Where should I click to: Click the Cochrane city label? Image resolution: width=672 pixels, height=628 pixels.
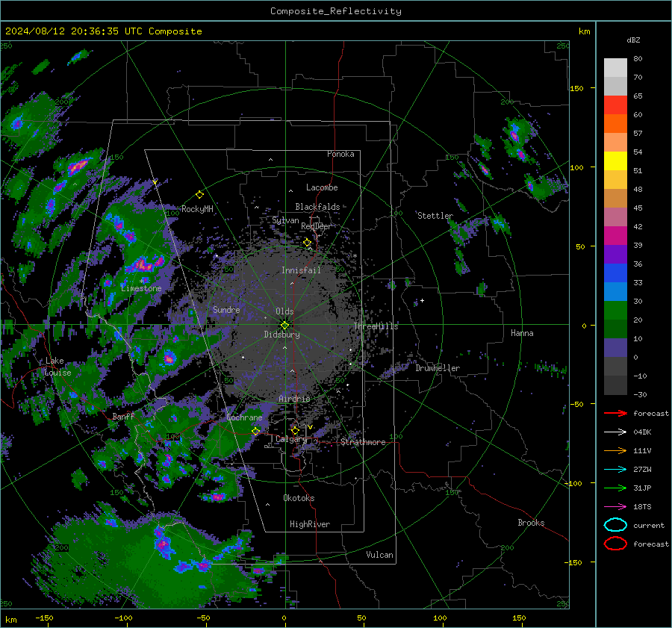coord(244,417)
